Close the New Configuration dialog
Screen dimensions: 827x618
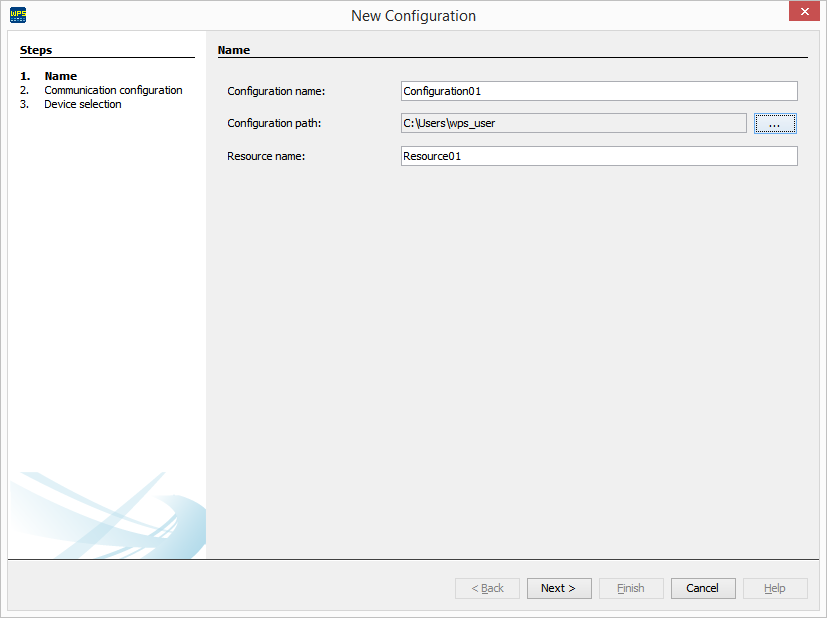point(804,11)
